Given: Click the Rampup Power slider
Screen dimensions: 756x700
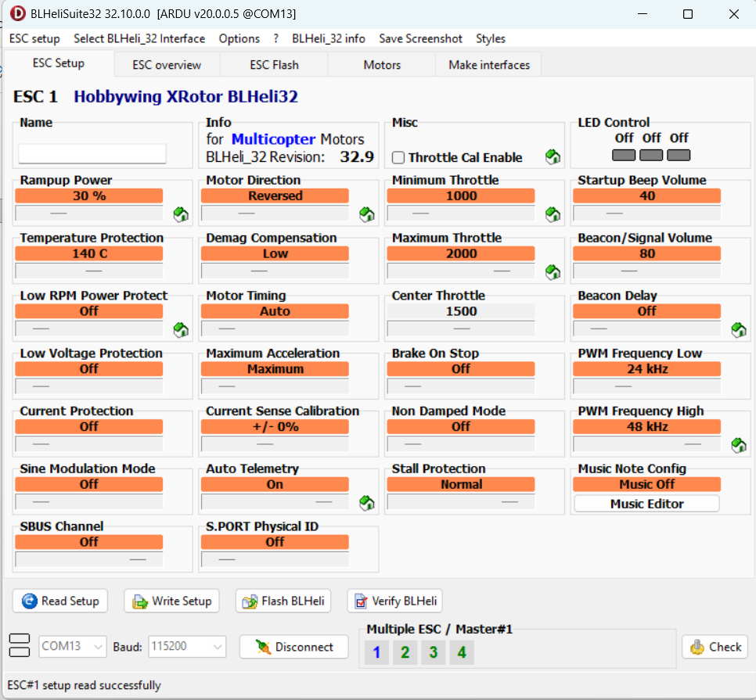Looking at the screenshot, I should (x=89, y=213).
